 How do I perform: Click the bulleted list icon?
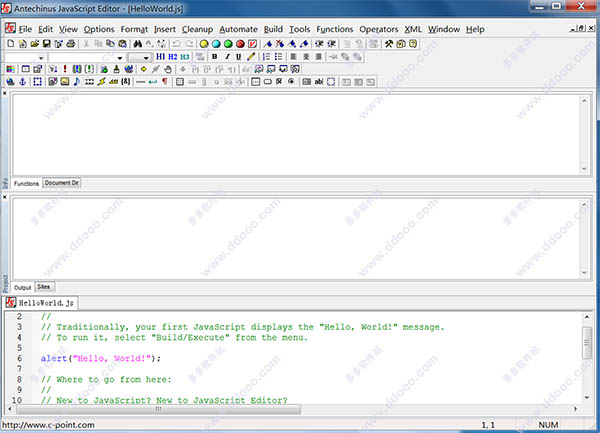(278, 57)
